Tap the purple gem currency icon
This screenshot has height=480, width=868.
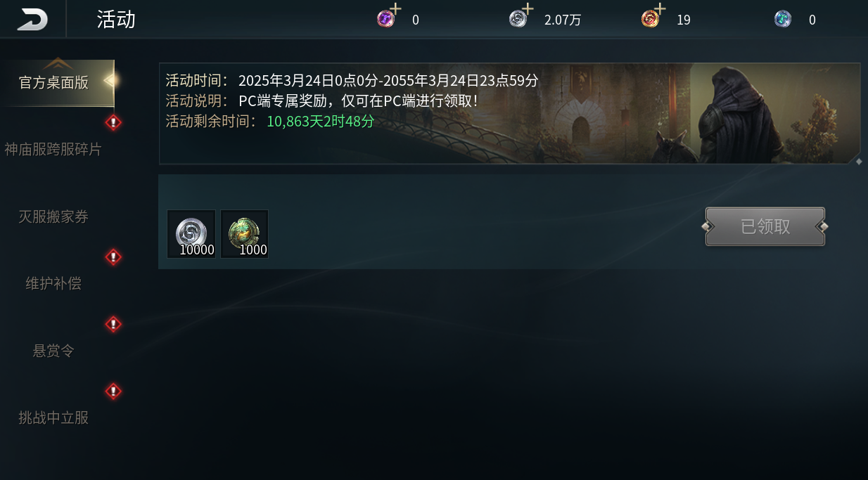[x=385, y=19]
